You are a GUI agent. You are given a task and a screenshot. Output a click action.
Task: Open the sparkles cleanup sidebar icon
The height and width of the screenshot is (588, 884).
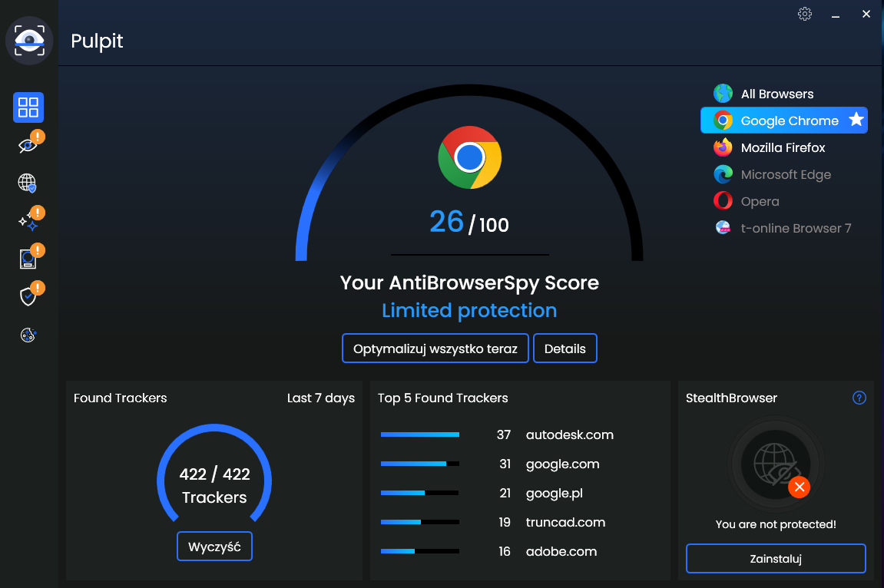tap(28, 221)
